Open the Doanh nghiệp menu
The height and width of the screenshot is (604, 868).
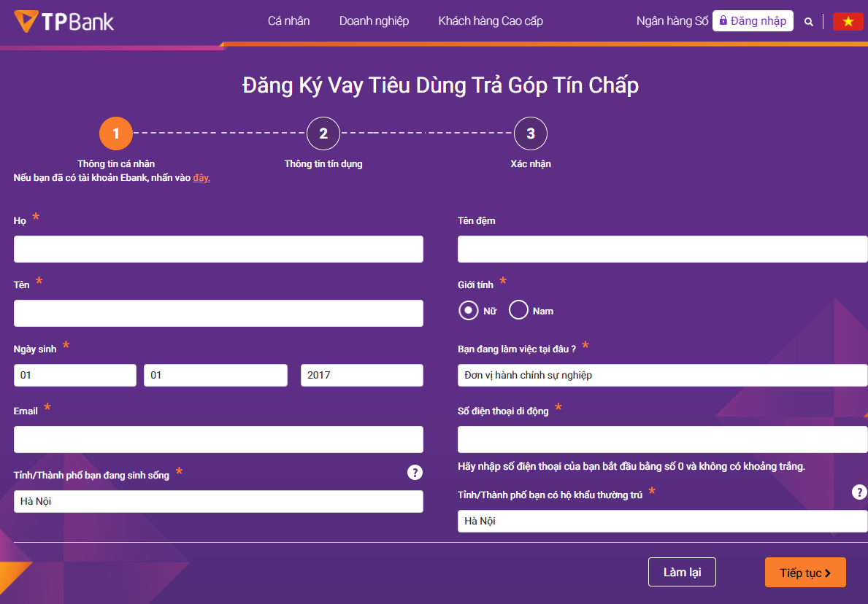pos(374,21)
